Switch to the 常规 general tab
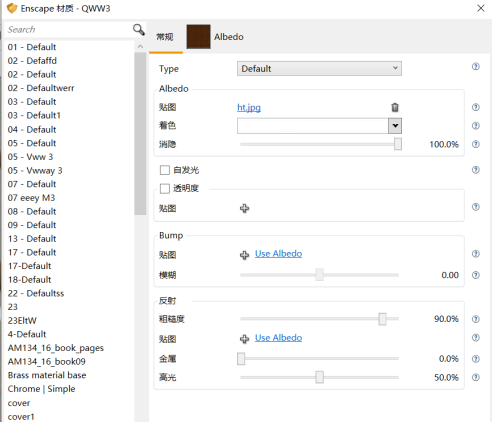Image resolution: width=492 pixels, height=422 pixels. point(165,37)
